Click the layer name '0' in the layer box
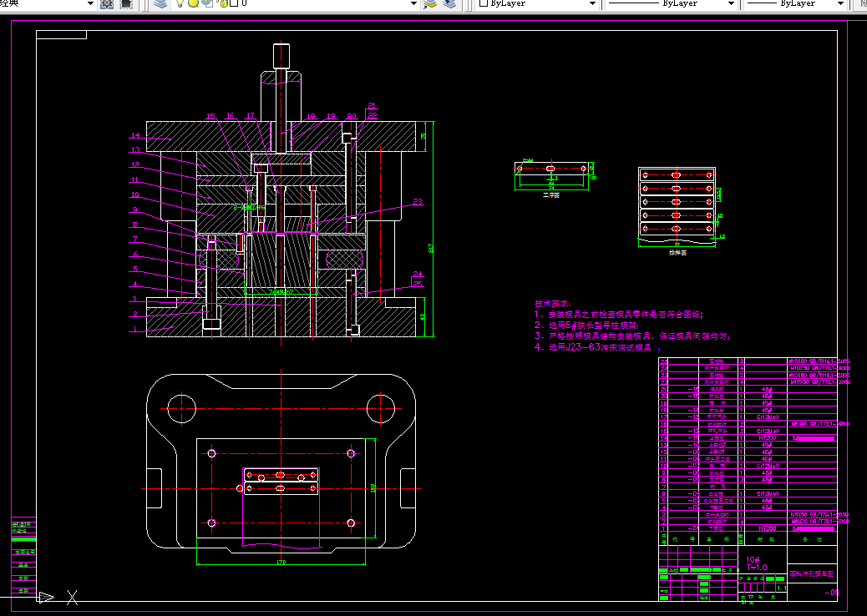The width and height of the screenshot is (867, 616). [x=245, y=3]
